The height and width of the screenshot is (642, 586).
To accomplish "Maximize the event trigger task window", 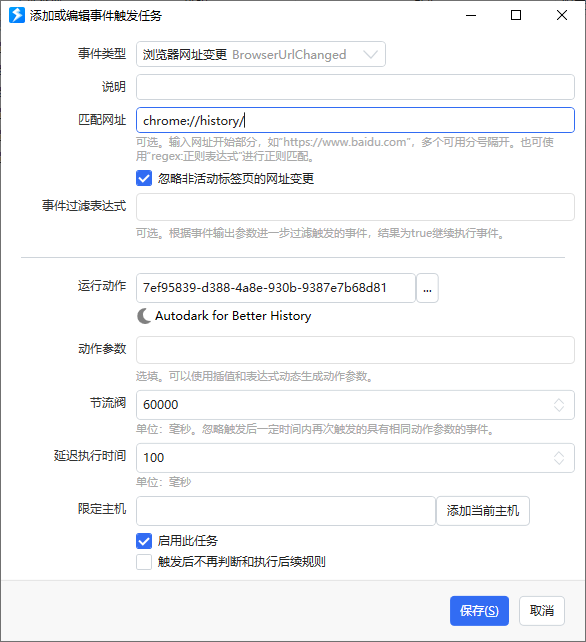I will click(x=516, y=16).
